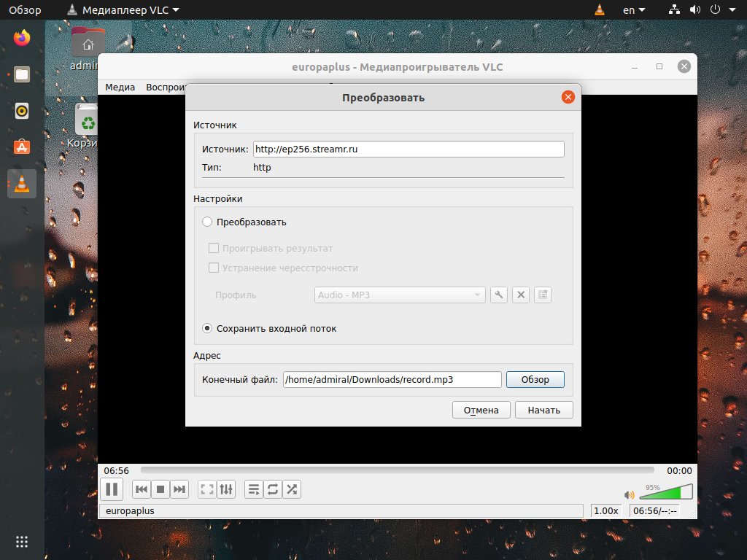Click the Обзор browse button
Image resolution: width=747 pixels, height=560 pixels.
click(535, 379)
